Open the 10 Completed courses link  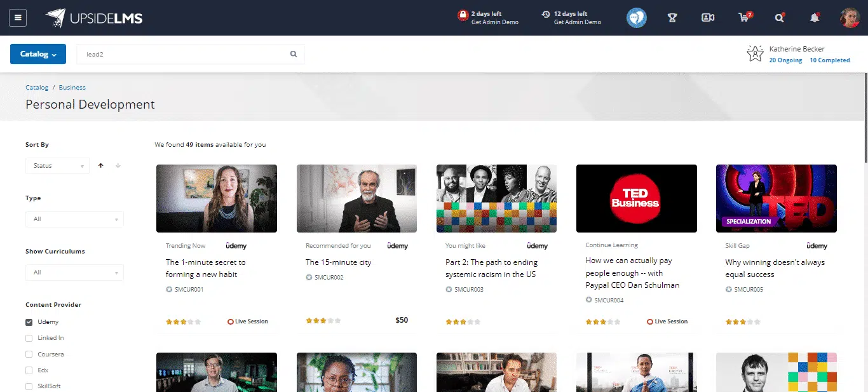click(830, 60)
